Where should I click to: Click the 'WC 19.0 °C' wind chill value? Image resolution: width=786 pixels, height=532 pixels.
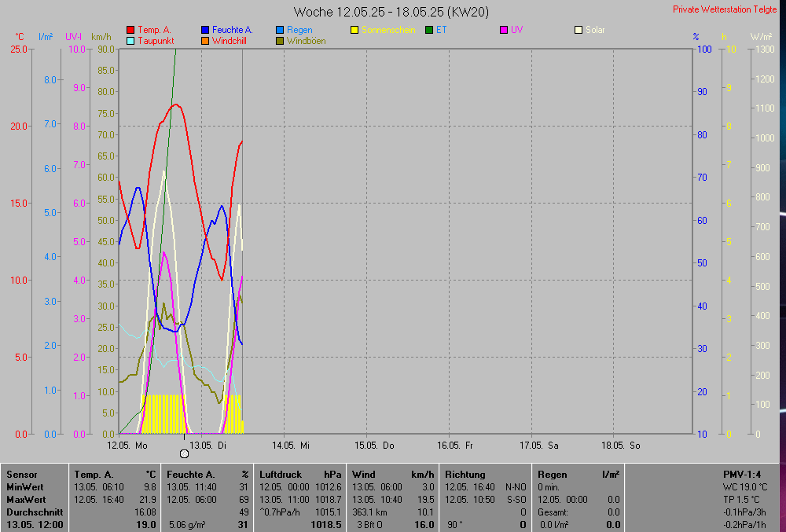(745, 487)
